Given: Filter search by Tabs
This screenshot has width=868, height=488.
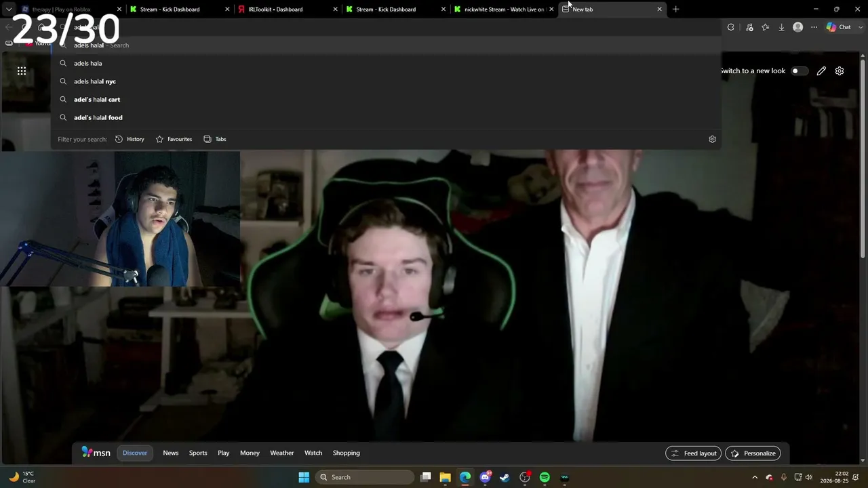Looking at the screenshot, I should pyautogui.click(x=215, y=139).
